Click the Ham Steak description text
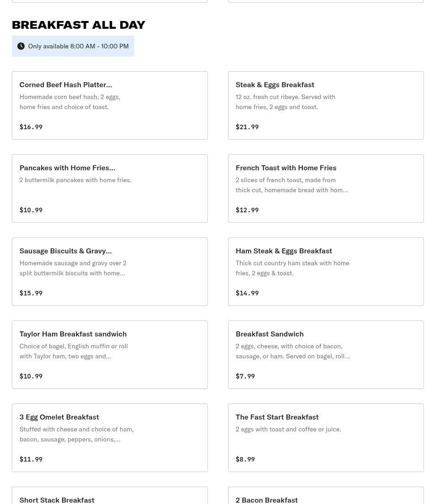 click(292, 268)
